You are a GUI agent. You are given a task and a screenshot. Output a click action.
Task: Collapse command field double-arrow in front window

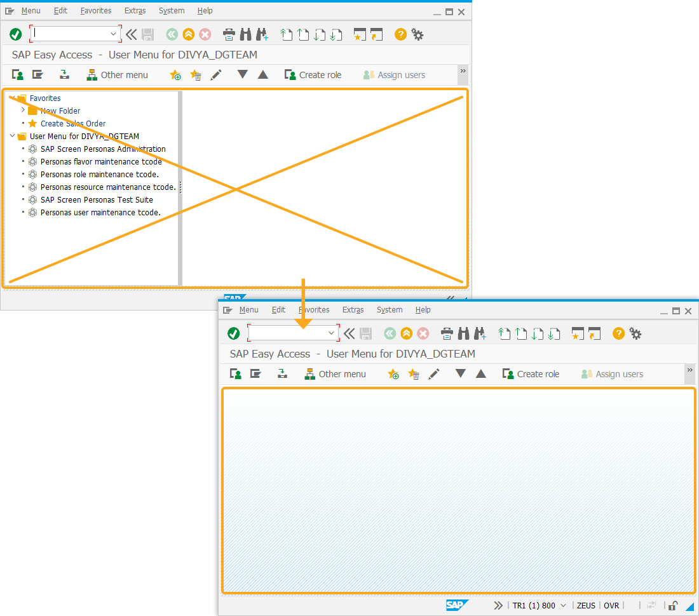pyautogui.click(x=349, y=333)
